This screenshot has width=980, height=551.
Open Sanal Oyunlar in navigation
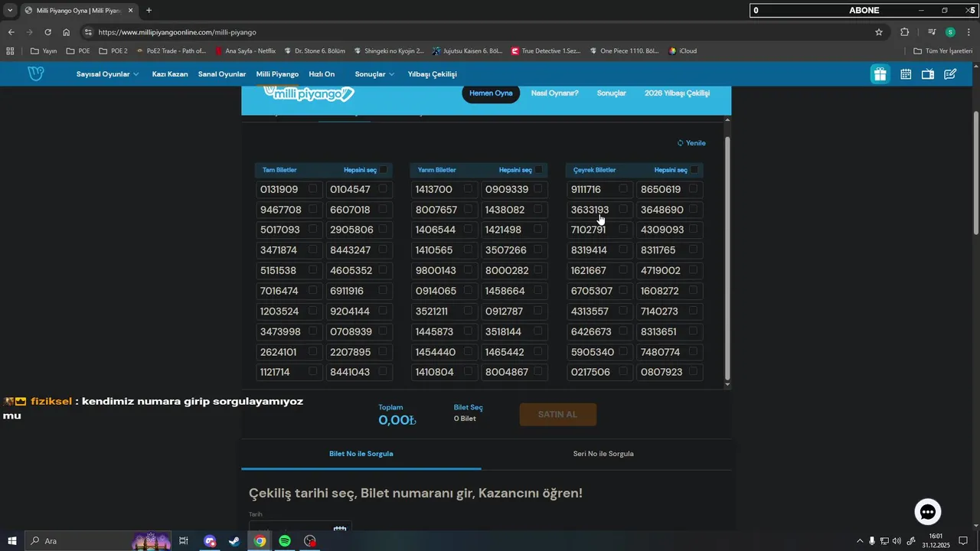pos(222,74)
